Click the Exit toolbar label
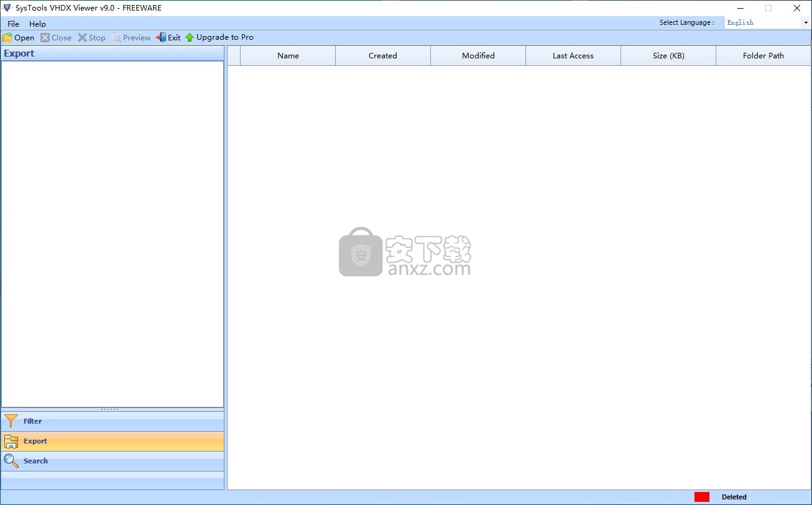Screen dimensions: 812x505 point(174,37)
